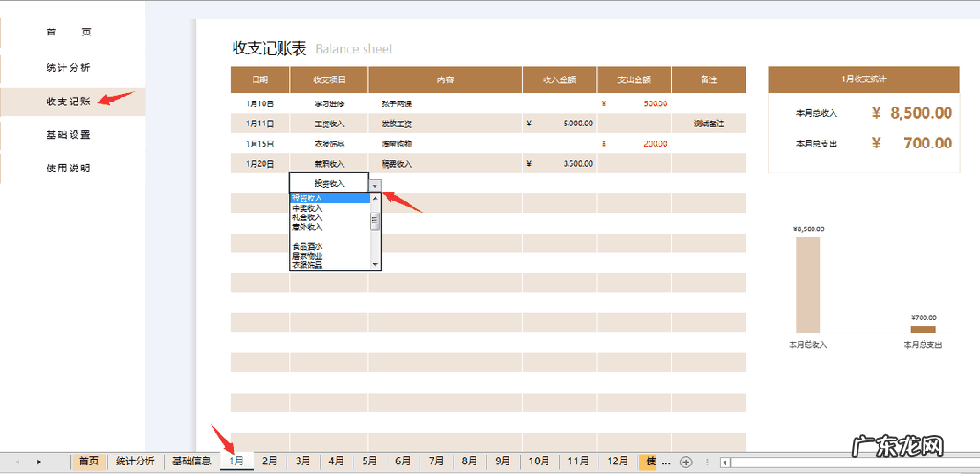Click the 内容 column header
This screenshot has height=474, width=980.
445,80
